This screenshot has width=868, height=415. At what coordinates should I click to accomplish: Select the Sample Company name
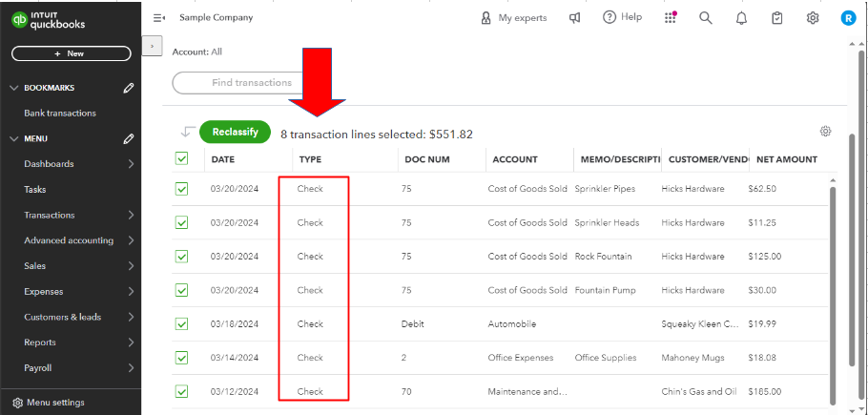click(x=216, y=18)
